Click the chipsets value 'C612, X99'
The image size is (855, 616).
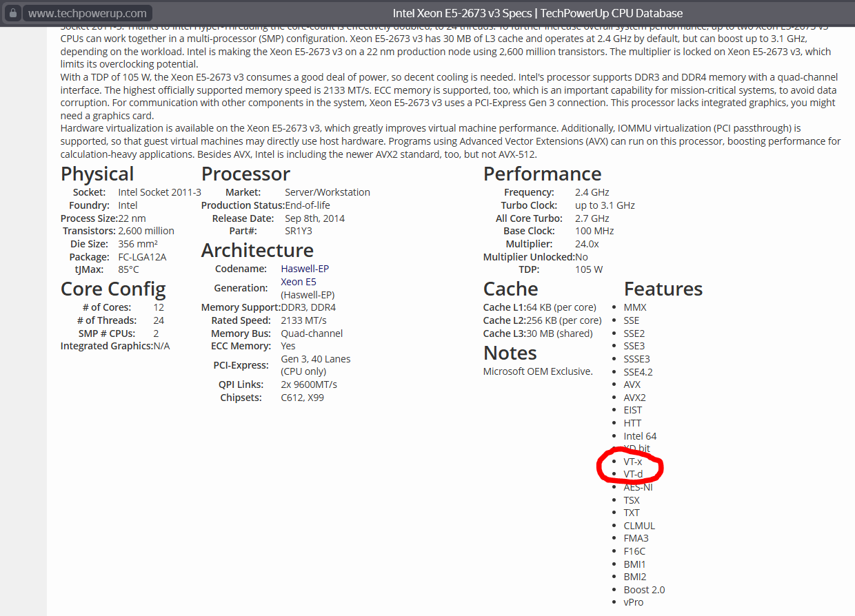click(x=302, y=398)
